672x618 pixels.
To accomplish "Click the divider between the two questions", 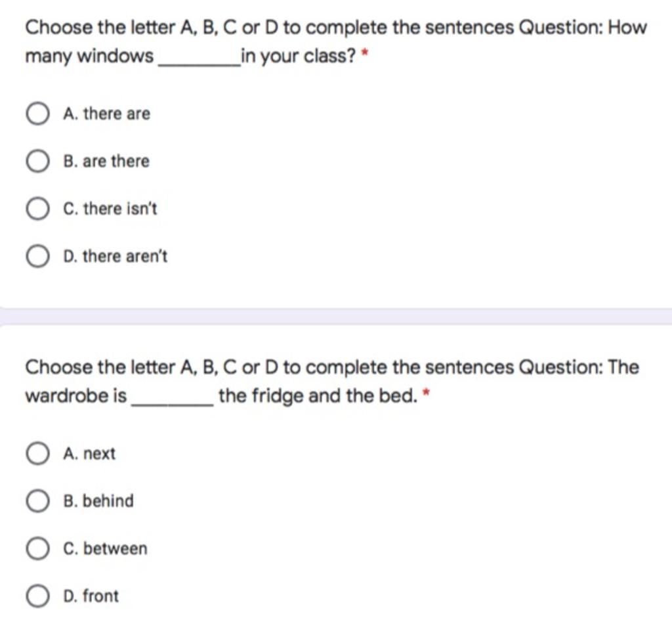I will click(x=336, y=317).
